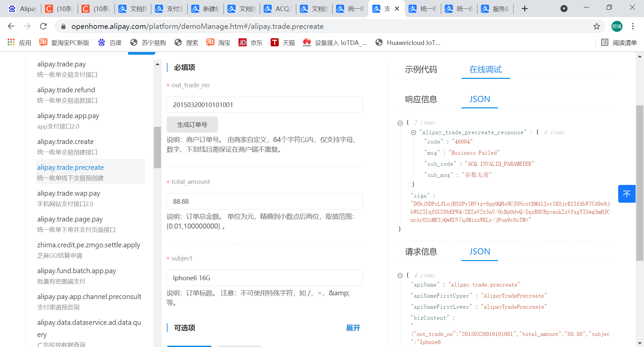Open the 设备接入 IoTDA bookmark
This screenshot has width=644, height=347.
click(334, 43)
